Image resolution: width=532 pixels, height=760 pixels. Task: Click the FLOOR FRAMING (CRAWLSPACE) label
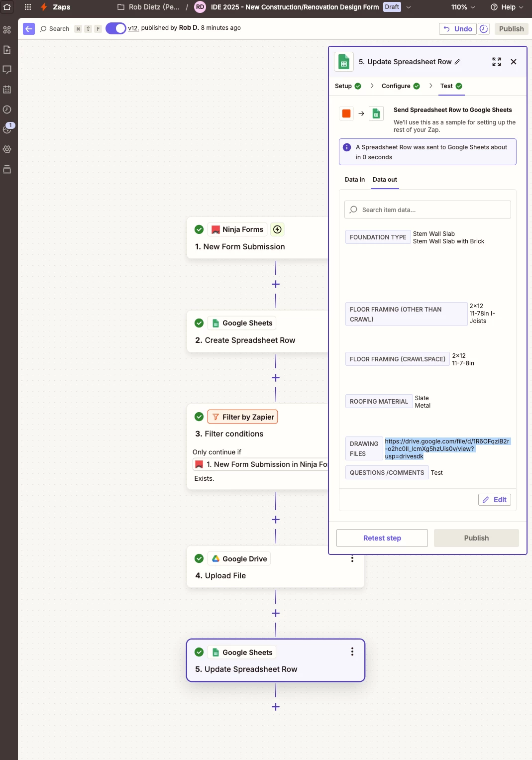click(398, 359)
